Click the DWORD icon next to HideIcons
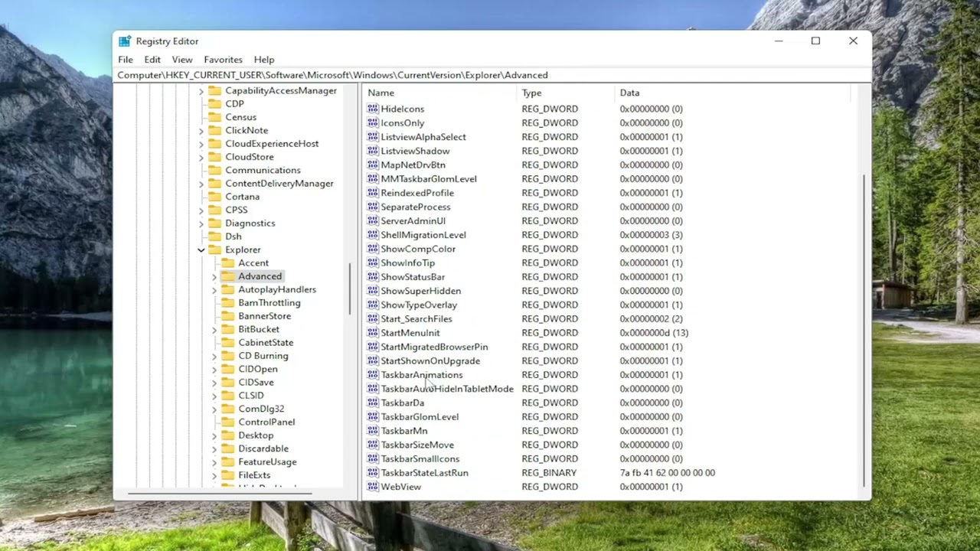Screen dimensions: 980x551 [x=373, y=109]
